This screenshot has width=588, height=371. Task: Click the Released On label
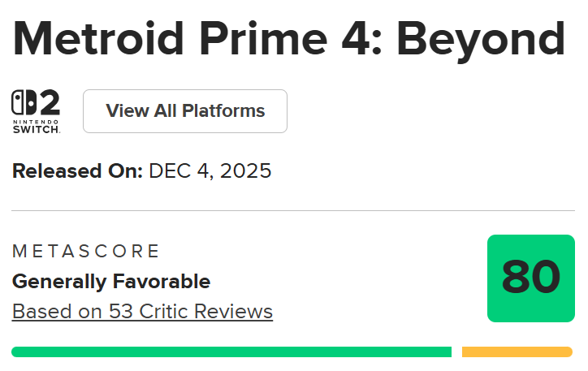[x=77, y=171]
